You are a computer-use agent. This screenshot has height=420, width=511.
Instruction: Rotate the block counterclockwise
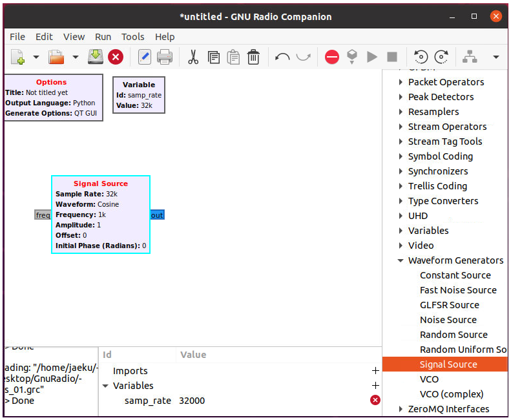coord(421,57)
